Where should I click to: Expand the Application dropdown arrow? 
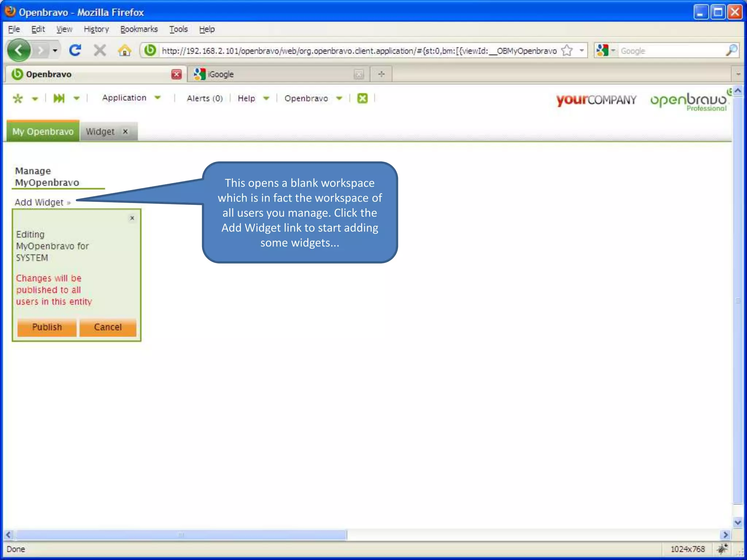tap(158, 98)
